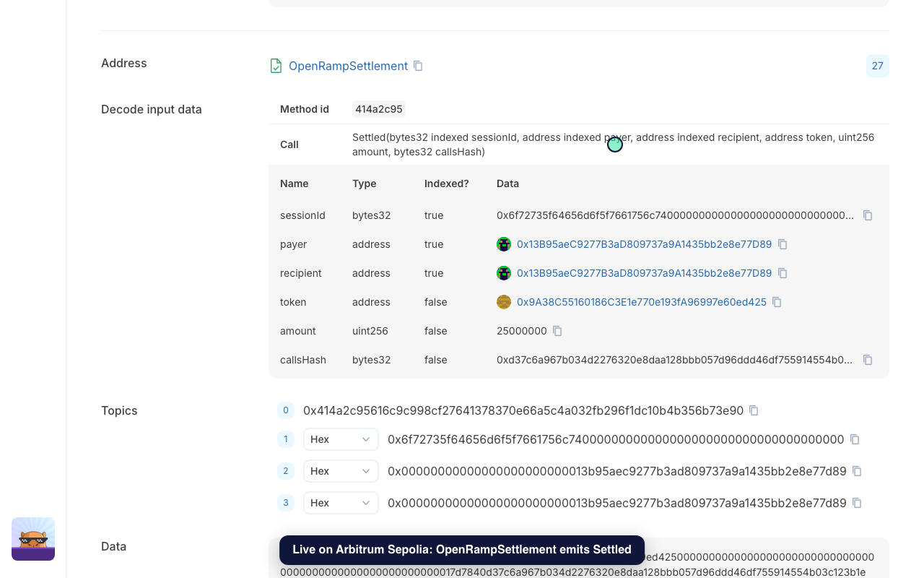
Task: Open Hex format dropdown for topic 1
Action: pos(341,439)
